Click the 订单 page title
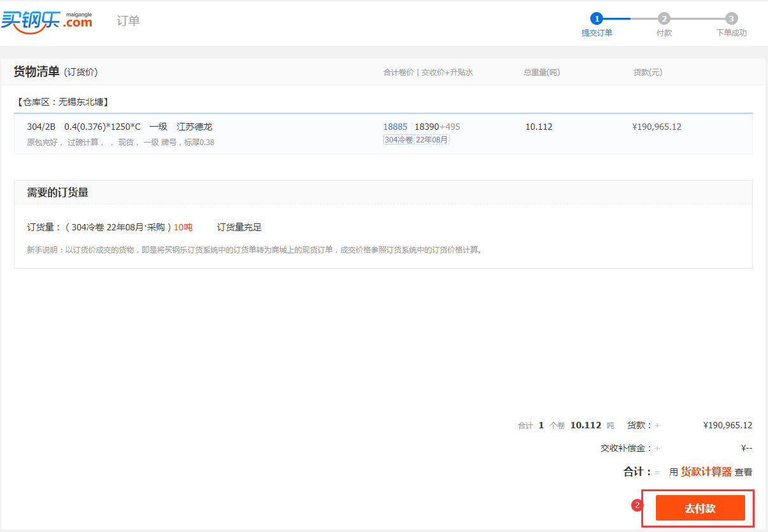Viewport: 768px width, 532px height. click(128, 20)
